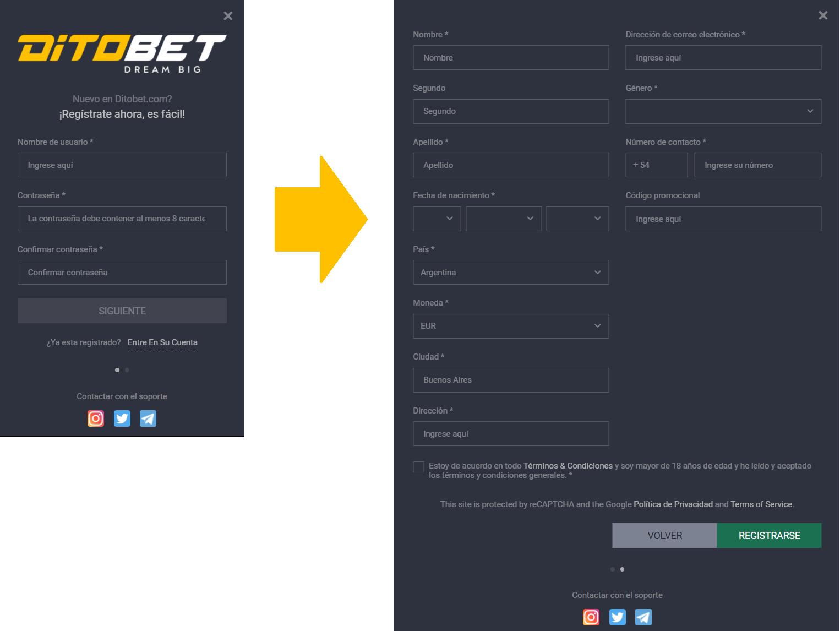Viewport: 840px width, 631px height.
Task: Select second step dot in right panel
Action: click(623, 569)
